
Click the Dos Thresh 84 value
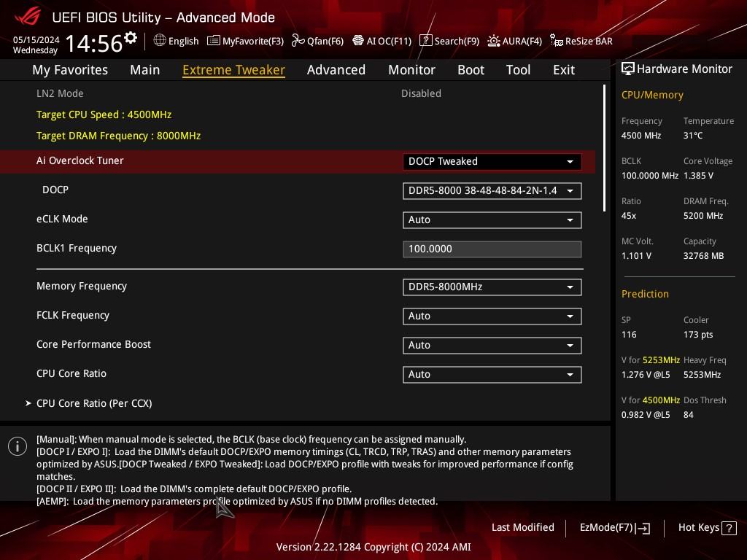click(x=689, y=415)
